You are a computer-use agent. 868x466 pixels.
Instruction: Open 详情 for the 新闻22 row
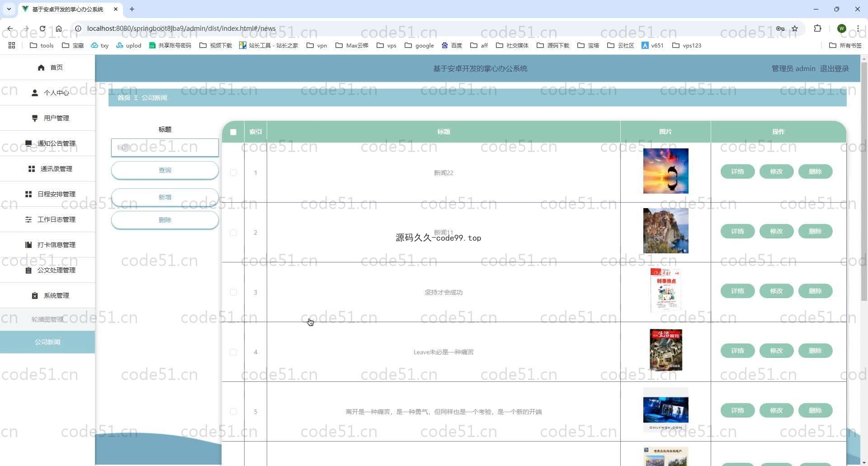coord(737,171)
